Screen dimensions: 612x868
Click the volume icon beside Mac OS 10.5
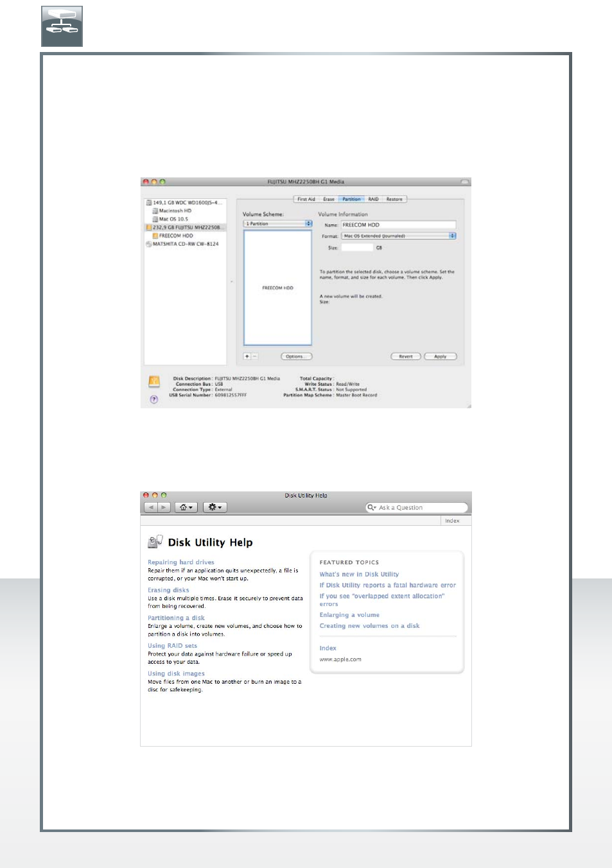pos(155,220)
